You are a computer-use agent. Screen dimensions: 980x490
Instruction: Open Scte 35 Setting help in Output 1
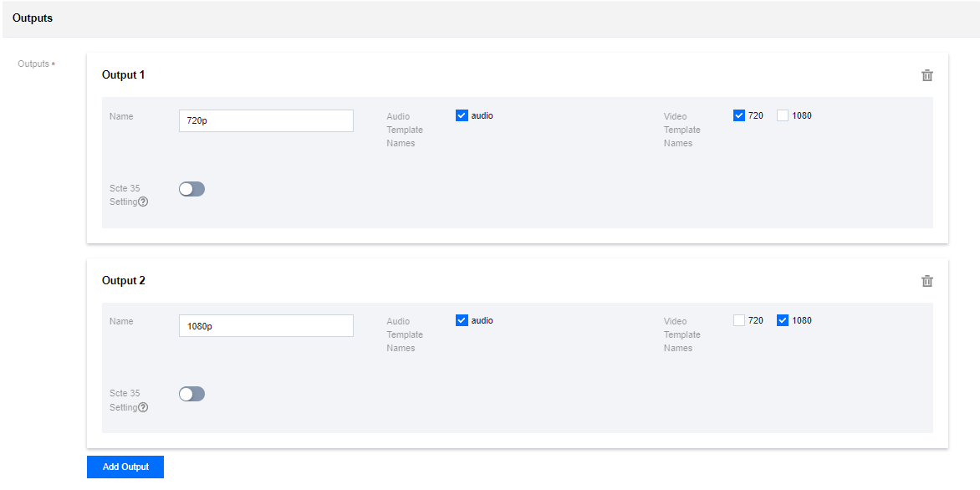pos(143,202)
